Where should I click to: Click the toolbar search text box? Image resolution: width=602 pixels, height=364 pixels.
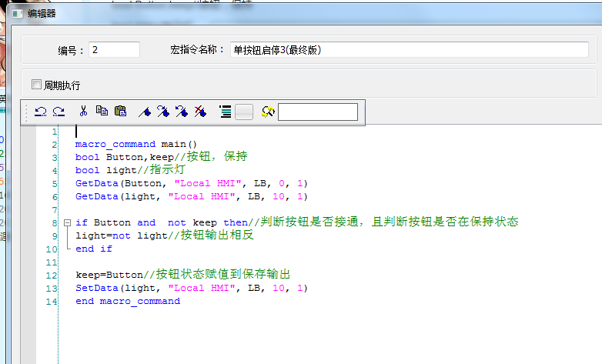[317, 112]
